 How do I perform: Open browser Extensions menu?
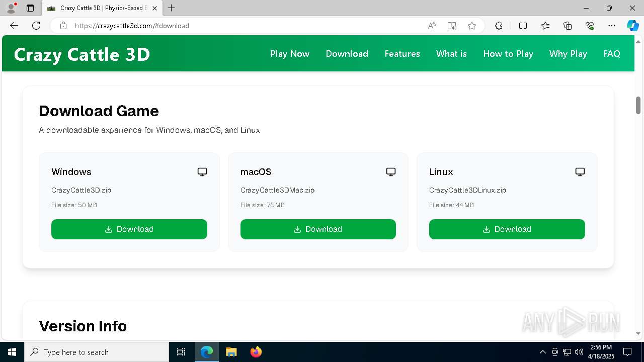(499, 26)
